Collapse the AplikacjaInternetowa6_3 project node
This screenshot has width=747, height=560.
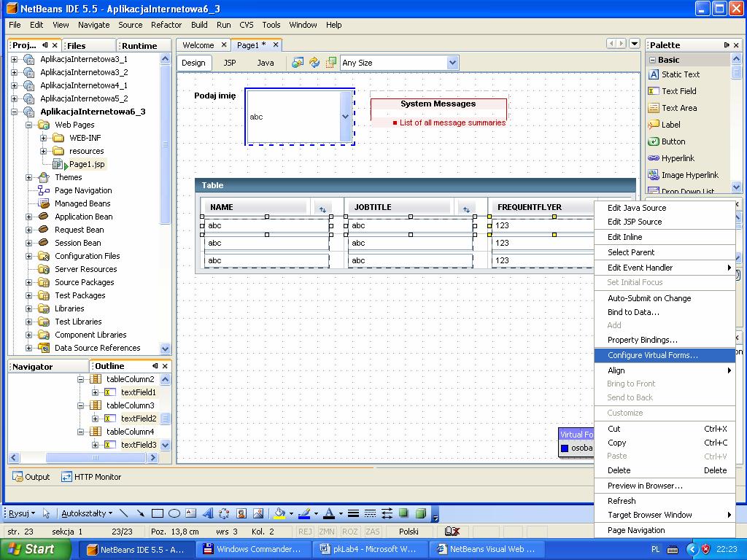tap(15, 112)
